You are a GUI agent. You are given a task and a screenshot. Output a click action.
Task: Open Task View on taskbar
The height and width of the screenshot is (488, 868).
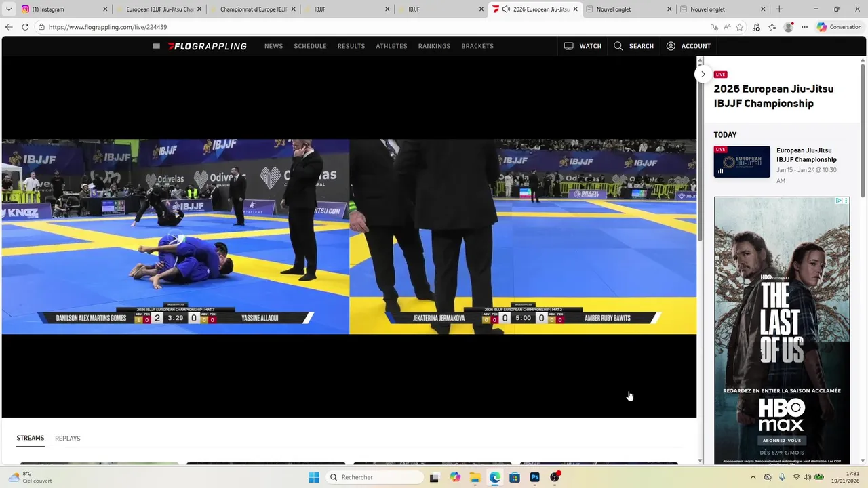(434, 477)
